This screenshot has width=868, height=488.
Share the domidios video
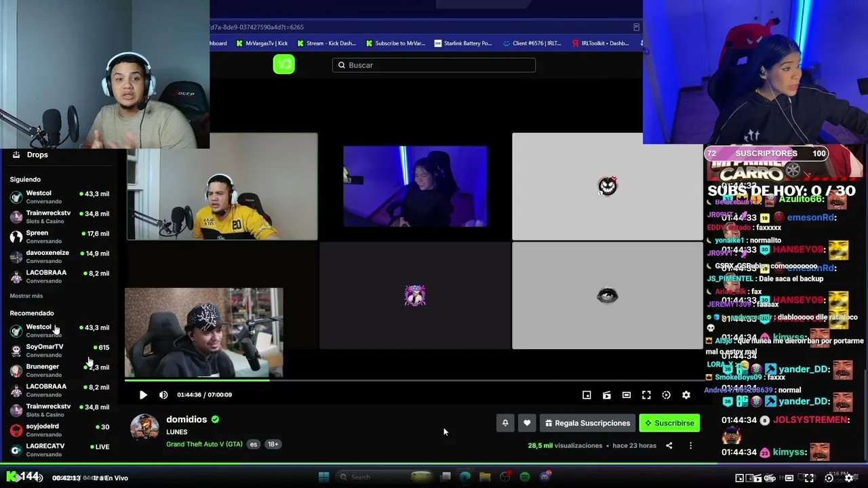pyautogui.click(x=669, y=445)
